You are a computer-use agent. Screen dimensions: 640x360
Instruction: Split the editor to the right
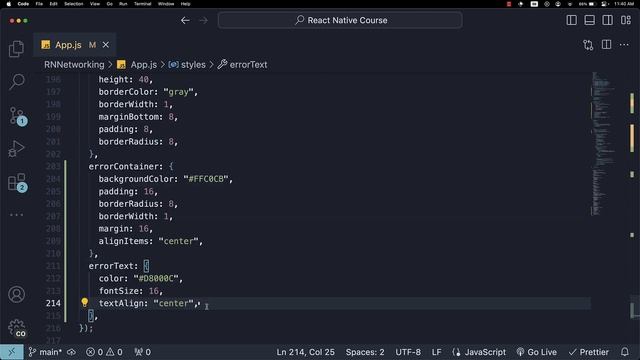click(x=607, y=44)
